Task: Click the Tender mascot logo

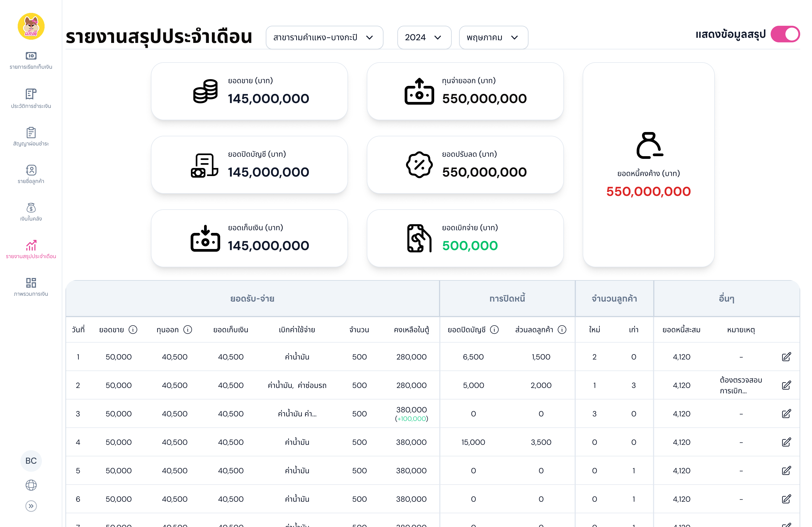Action: 31,26
